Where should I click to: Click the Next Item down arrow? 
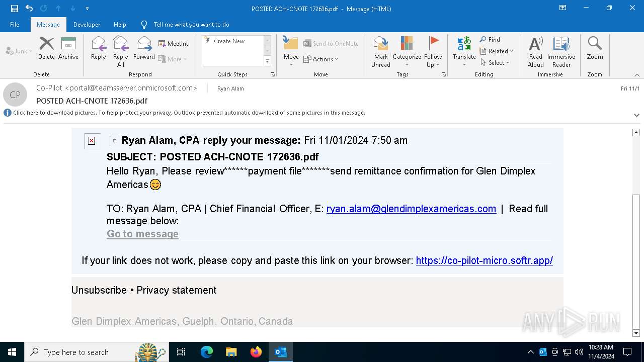point(73,9)
